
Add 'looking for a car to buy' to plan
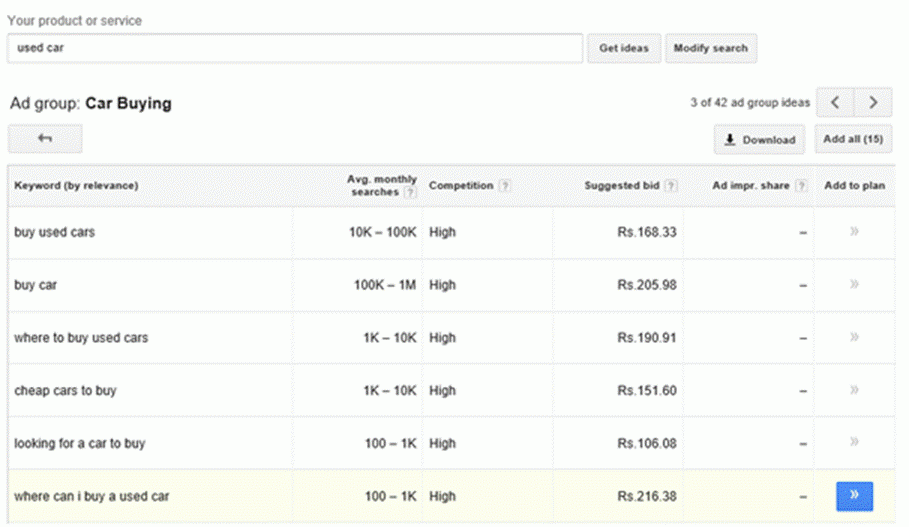[x=854, y=442]
